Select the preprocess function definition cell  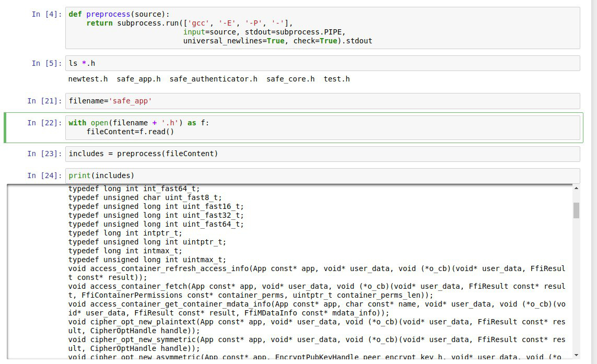[x=322, y=28]
